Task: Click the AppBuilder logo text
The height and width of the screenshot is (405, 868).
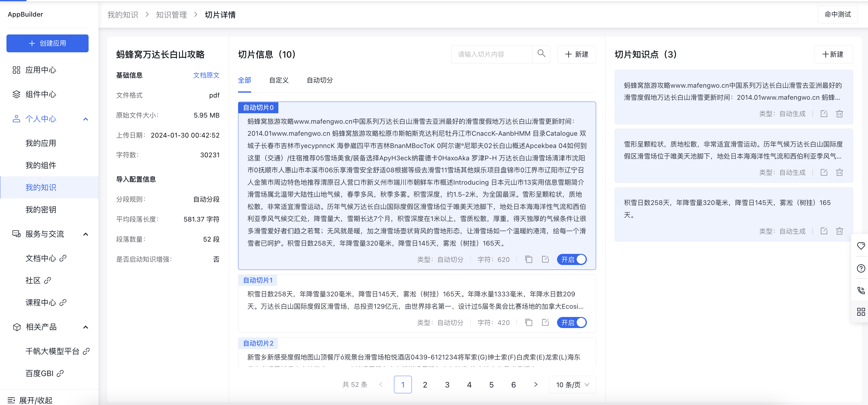Action: pos(25,14)
